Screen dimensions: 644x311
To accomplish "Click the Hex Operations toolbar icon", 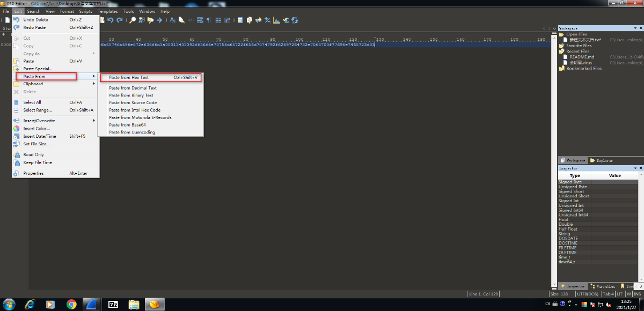I will (x=267, y=20).
